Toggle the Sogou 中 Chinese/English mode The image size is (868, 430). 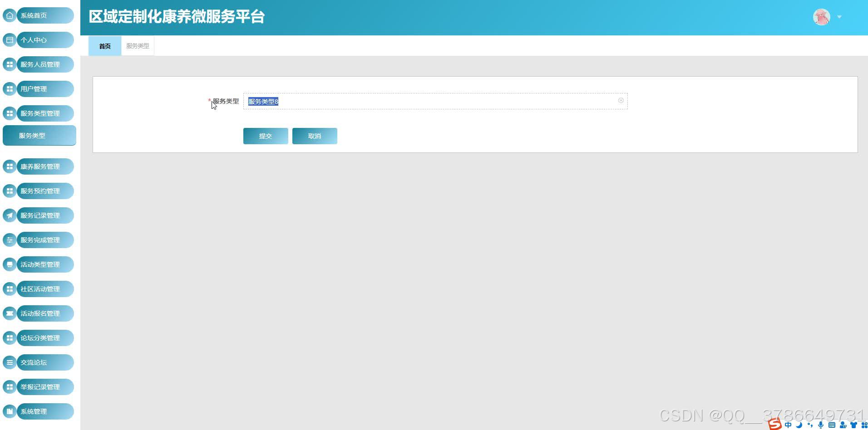point(788,425)
